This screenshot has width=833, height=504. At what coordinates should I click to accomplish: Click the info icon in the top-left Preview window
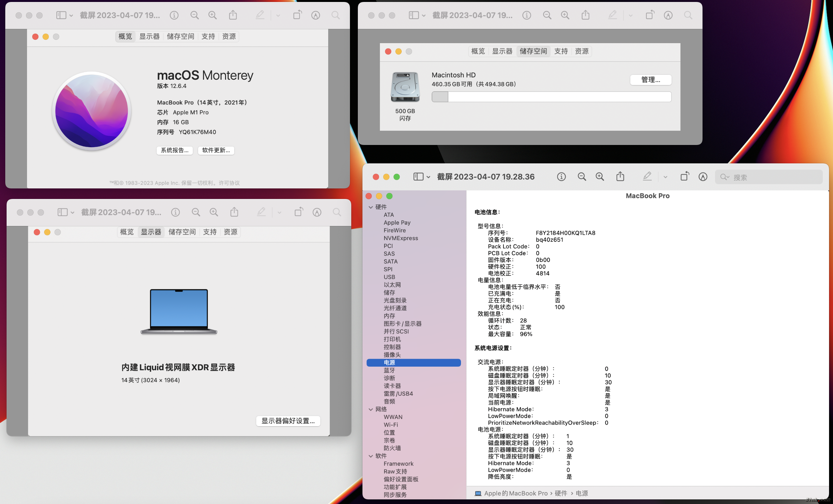174,15
